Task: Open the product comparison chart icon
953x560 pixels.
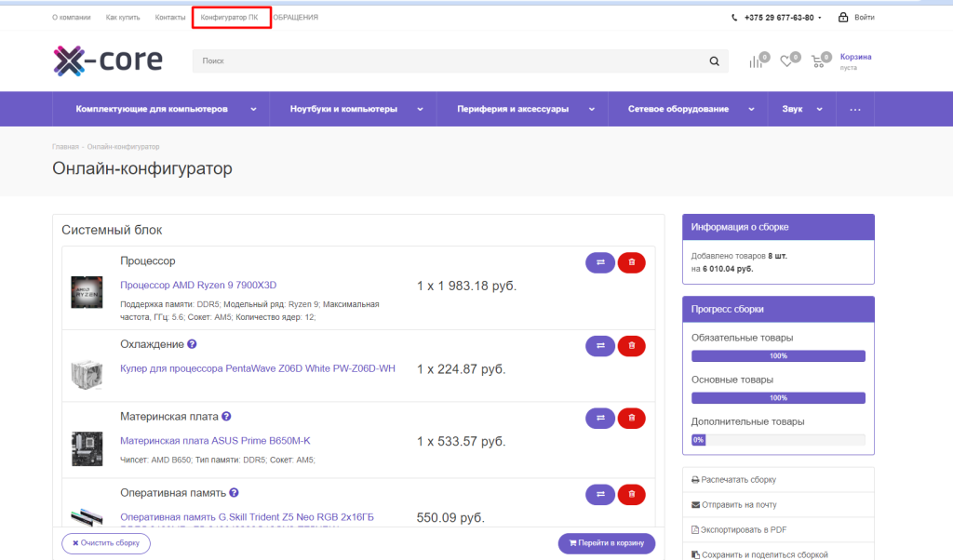Action: pyautogui.click(x=756, y=62)
